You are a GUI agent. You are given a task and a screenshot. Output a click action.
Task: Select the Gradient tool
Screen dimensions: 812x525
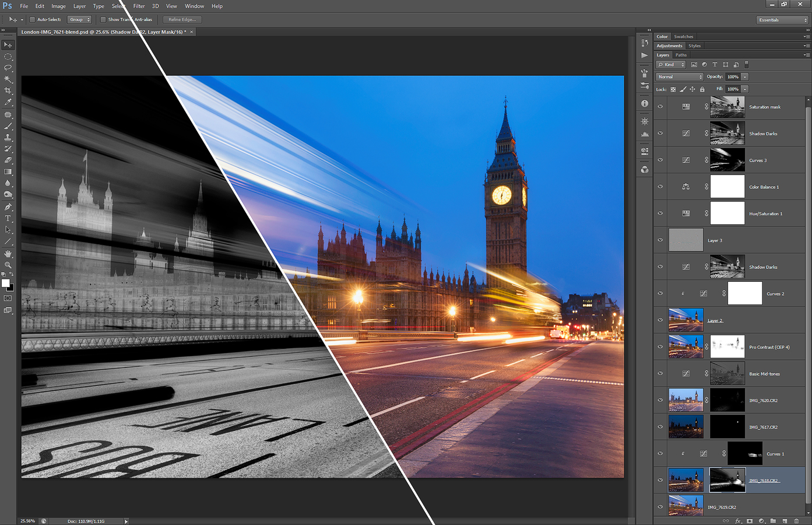point(8,172)
